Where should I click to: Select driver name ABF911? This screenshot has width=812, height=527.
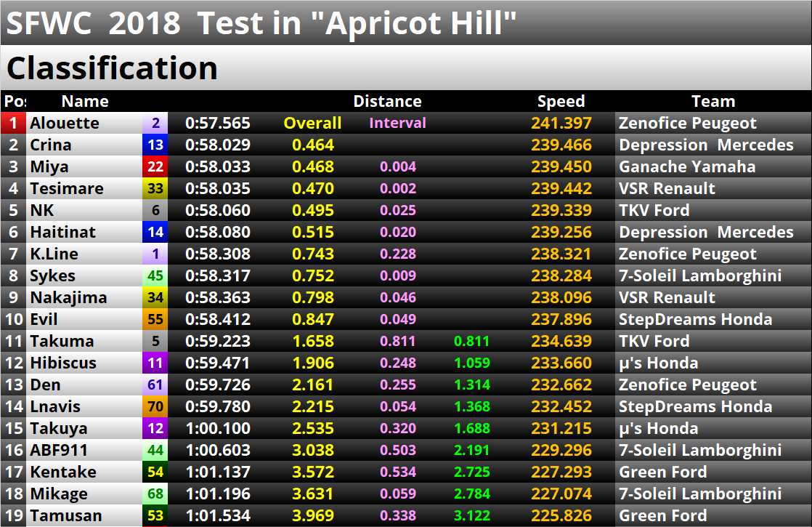pos(59,450)
